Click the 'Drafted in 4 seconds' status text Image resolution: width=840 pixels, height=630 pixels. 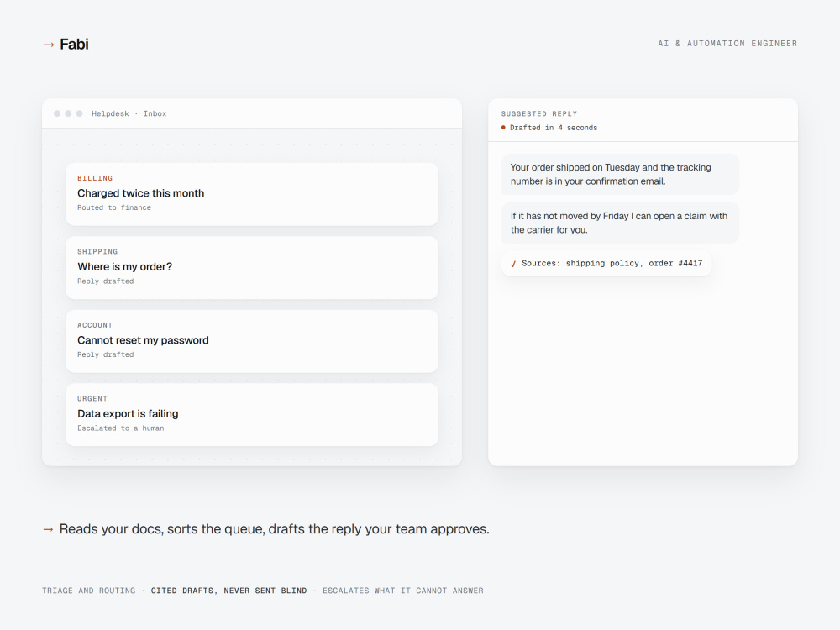click(554, 128)
